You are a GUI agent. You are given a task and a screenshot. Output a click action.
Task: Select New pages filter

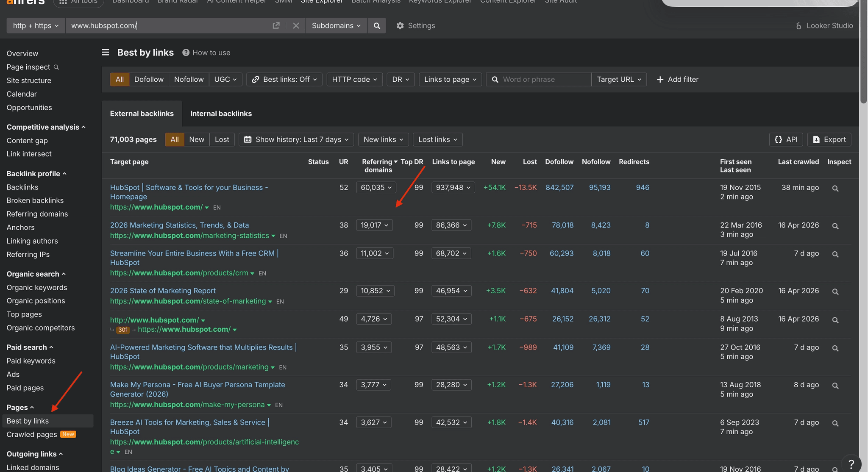(x=197, y=139)
